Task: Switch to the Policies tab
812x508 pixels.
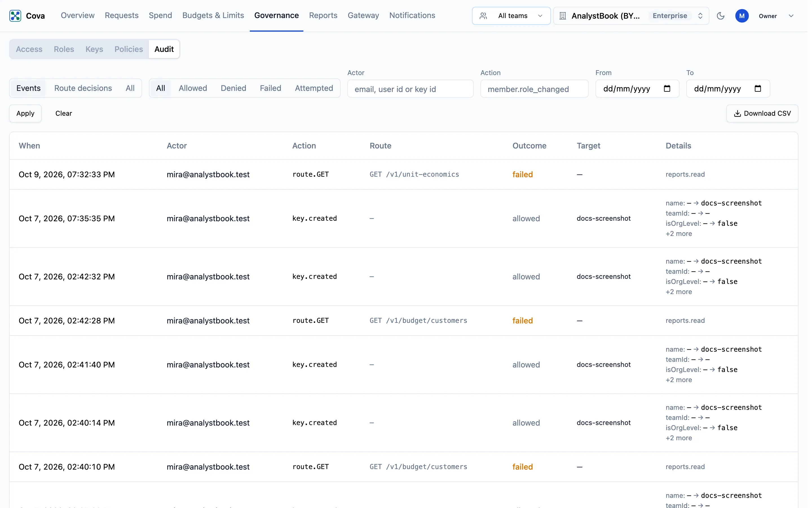Action: click(x=129, y=49)
